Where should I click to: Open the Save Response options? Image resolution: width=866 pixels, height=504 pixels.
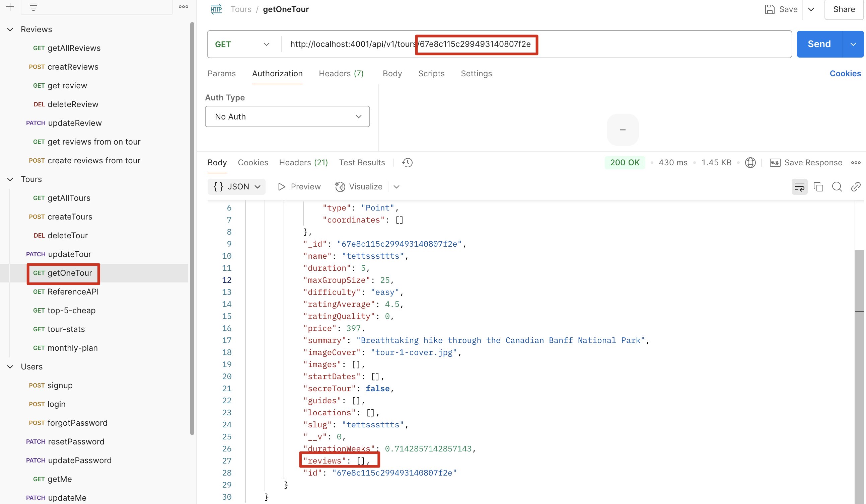(806, 162)
